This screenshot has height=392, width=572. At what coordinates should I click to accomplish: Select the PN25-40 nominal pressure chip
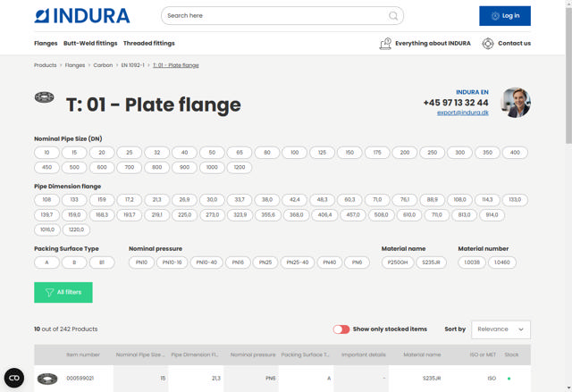pyautogui.click(x=298, y=263)
